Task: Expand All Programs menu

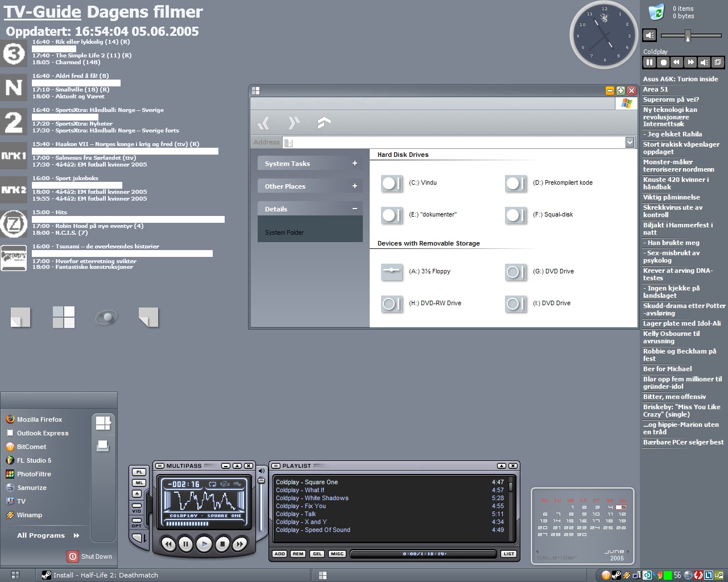Action: (x=48, y=535)
